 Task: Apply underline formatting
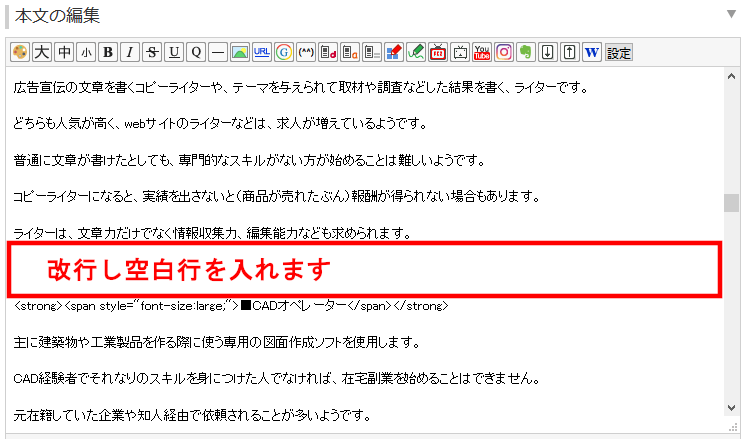point(174,52)
